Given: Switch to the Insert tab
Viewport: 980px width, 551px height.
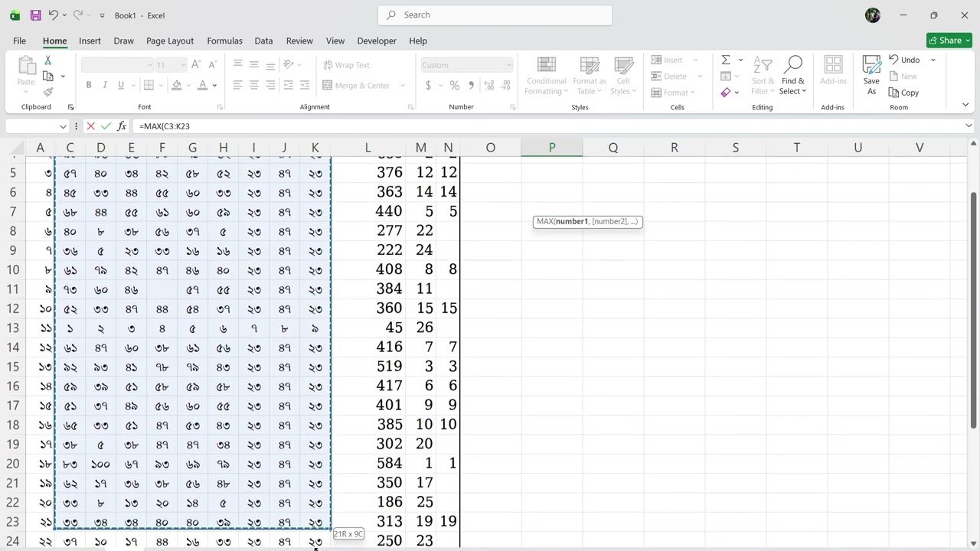Looking at the screenshot, I should tap(90, 41).
